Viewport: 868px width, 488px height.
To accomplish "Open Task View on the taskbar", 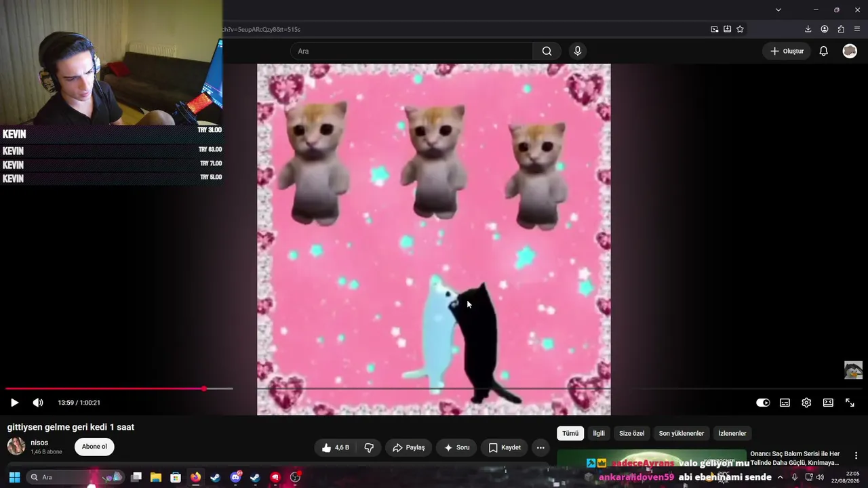I will tap(136, 477).
